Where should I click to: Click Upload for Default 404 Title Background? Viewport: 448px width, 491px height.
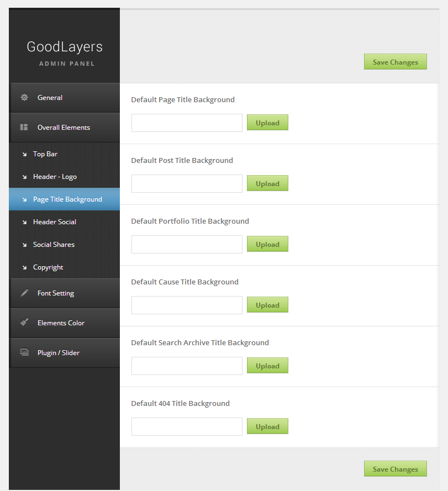pyautogui.click(x=267, y=426)
